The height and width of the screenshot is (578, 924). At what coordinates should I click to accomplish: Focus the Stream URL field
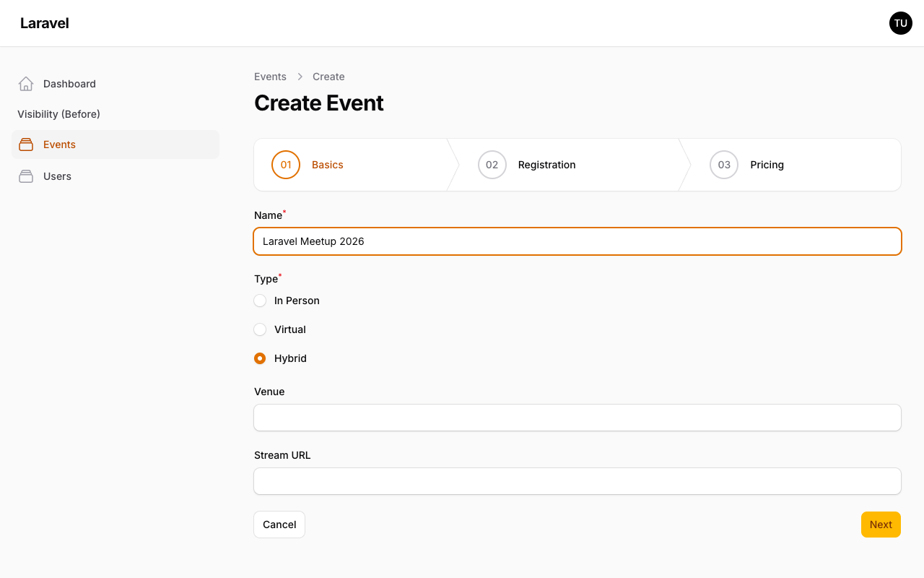point(577,481)
